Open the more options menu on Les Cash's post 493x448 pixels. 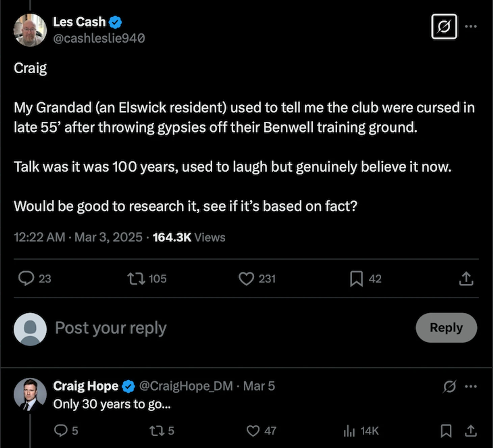[x=471, y=26]
